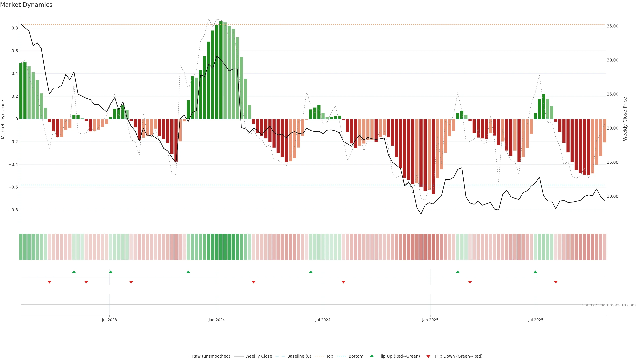Click the Market Dynamics chart title
This screenshot has width=644, height=362.
[x=26, y=5]
